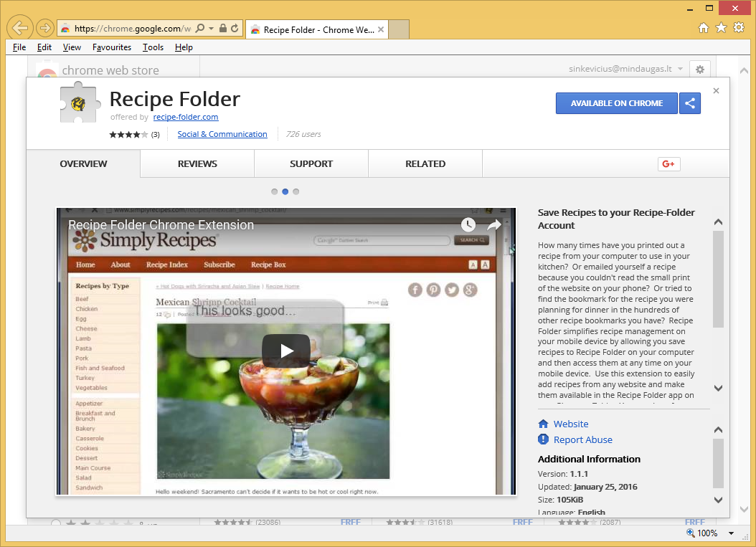Switch to the Related tab
Image resolution: width=756 pixels, height=547 pixels.
tap(425, 164)
